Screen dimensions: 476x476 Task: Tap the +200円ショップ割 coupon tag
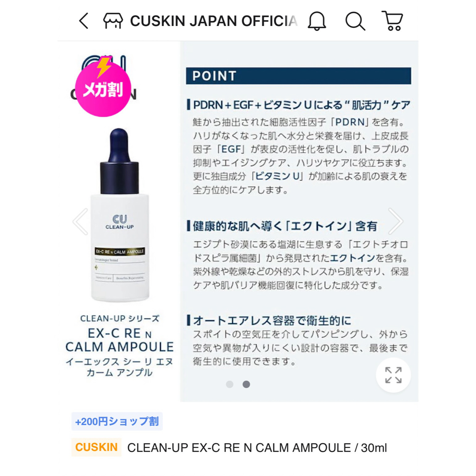[117, 421]
